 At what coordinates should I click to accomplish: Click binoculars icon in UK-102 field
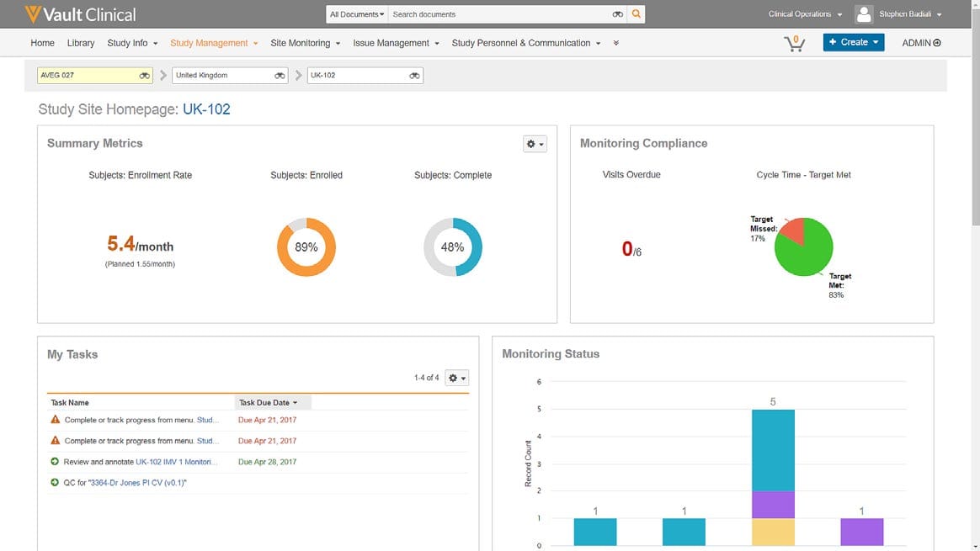(414, 76)
